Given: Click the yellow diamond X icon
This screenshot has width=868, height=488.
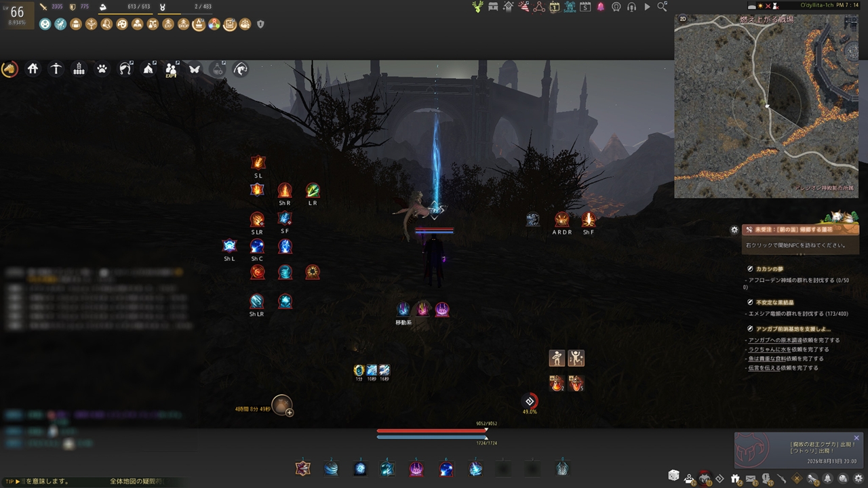Looking at the screenshot, I should [797, 479].
